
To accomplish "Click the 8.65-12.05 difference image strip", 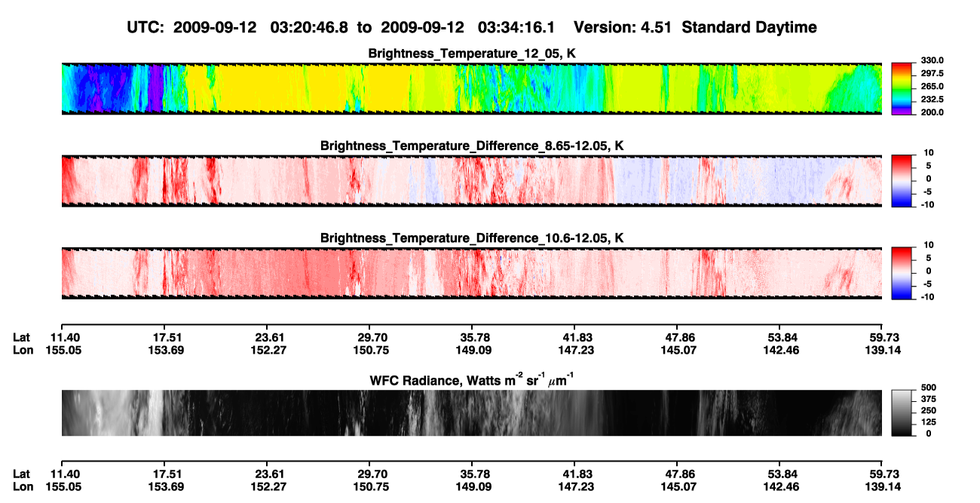I will [471, 181].
